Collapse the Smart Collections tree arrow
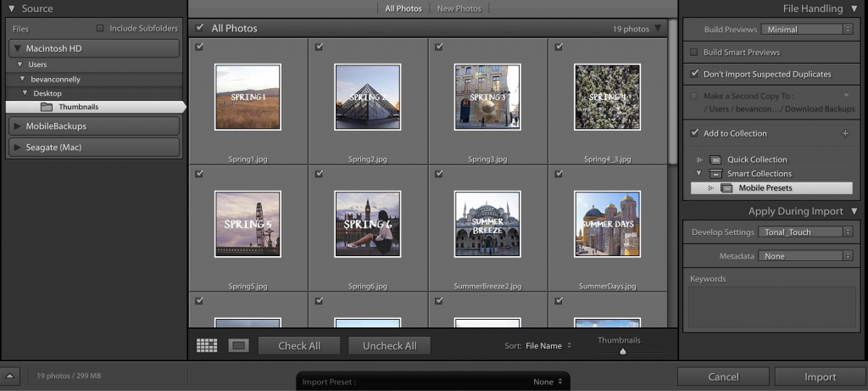Screen dimensions: 868x391 [x=698, y=173]
